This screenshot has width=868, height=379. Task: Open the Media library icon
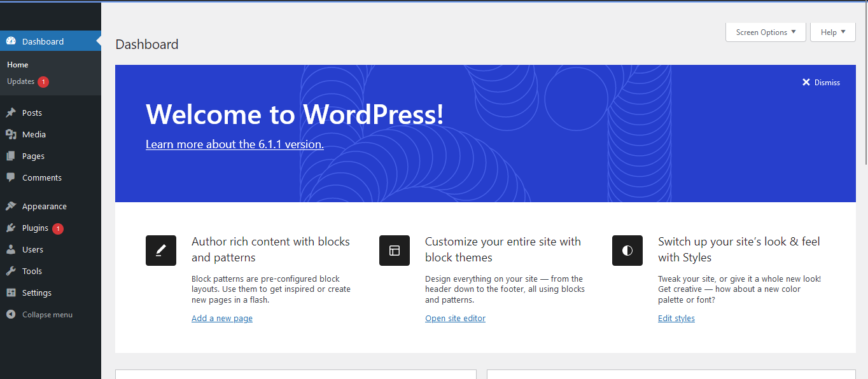11,134
